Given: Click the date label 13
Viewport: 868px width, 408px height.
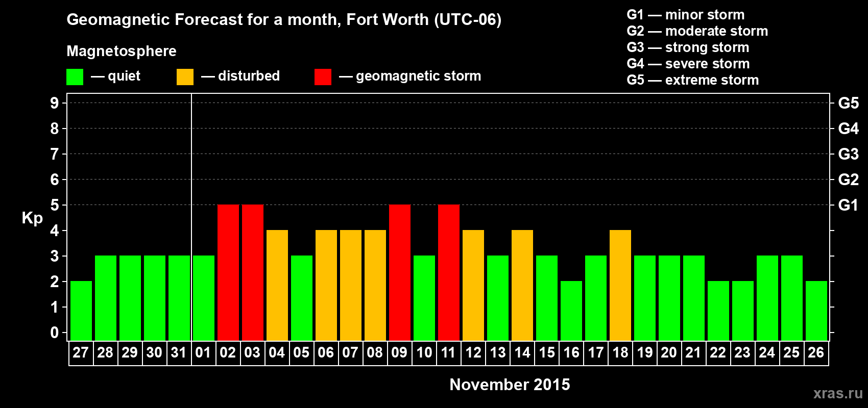Looking at the screenshot, I should pyautogui.click(x=497, y=353).
